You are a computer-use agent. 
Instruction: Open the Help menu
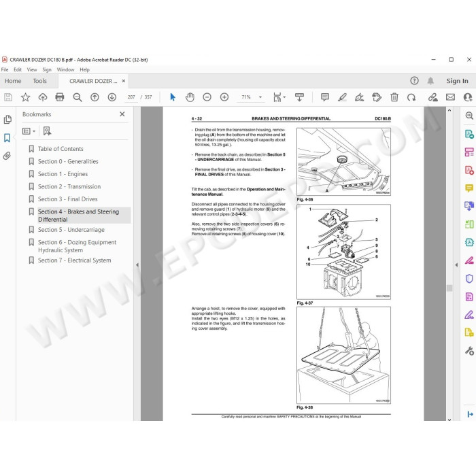[85, 69]
